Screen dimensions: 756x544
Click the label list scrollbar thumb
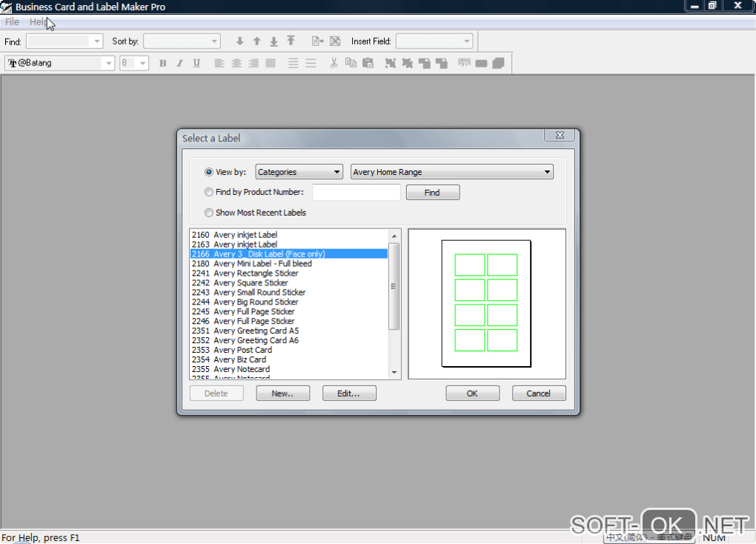(394, 287)
